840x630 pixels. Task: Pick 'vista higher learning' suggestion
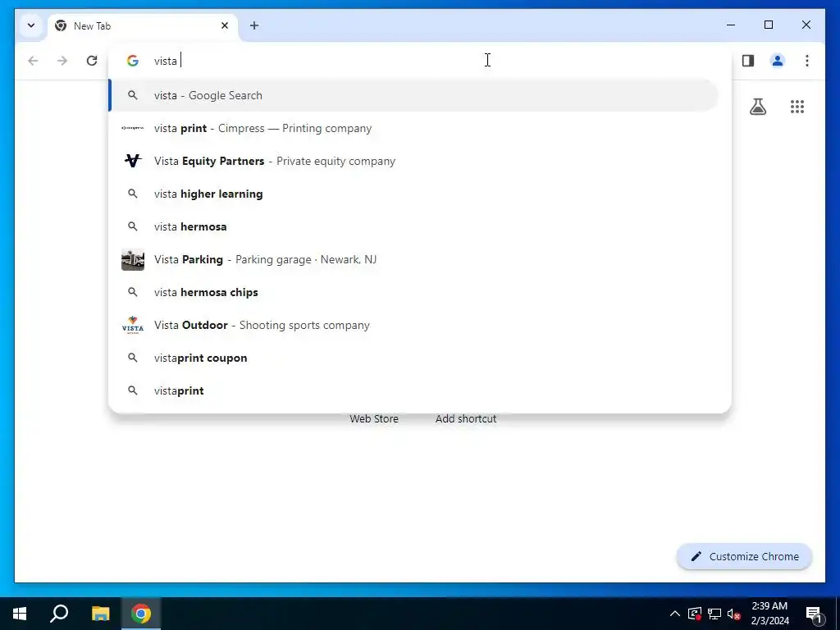(414, 194)
